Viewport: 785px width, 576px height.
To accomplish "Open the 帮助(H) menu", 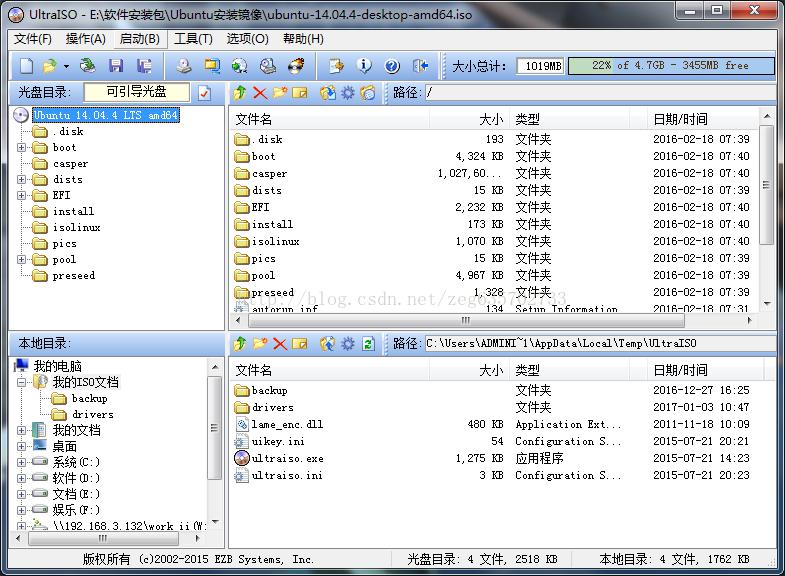I will 303,39.
